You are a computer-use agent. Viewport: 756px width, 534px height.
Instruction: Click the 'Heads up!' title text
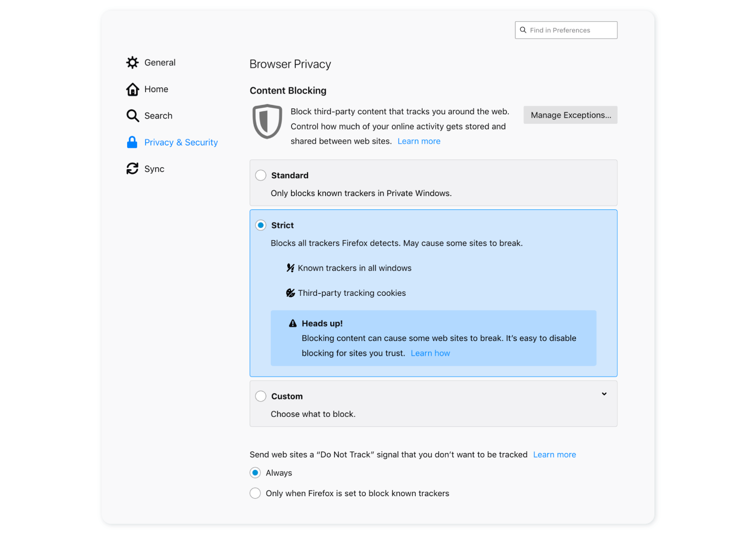tap(322, 323)
